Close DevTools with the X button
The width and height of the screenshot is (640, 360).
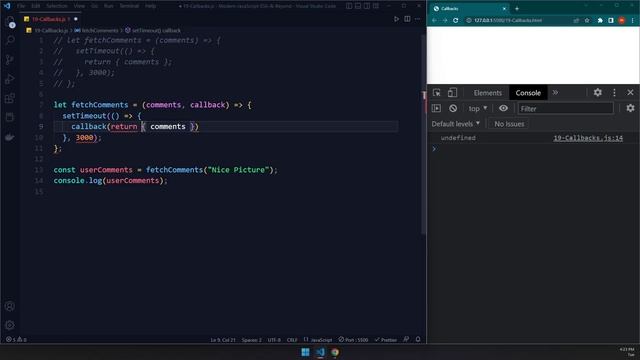[x=630, y=93]
